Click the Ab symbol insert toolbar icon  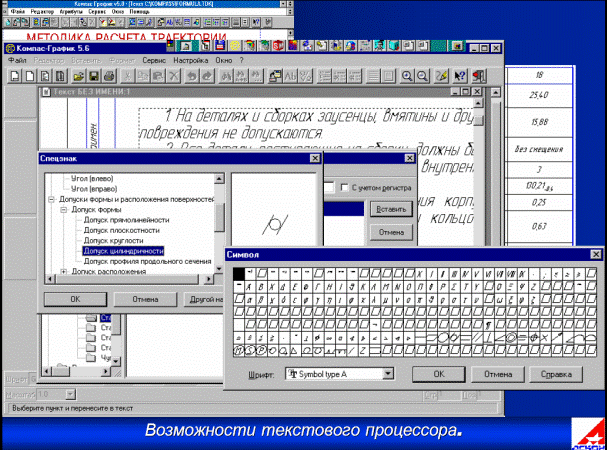click(x=290, y=76)
